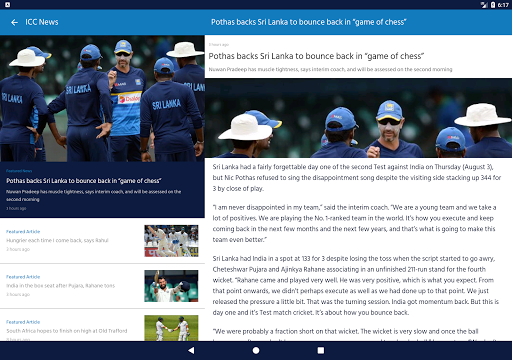Open the Pujara celebrating thumbnail
Image resolution: width=512 pixels, height=360 pixels.
(x=171, y=286)
